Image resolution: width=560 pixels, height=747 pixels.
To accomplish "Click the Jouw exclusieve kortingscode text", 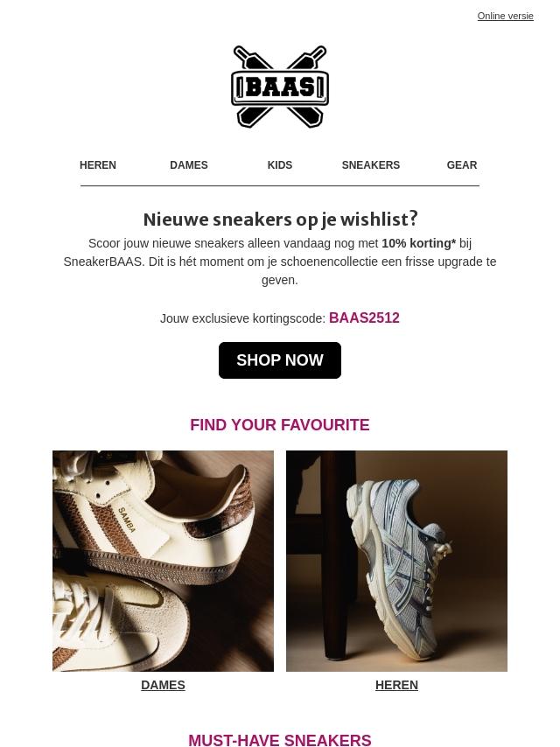I will (x=242, y=318).
